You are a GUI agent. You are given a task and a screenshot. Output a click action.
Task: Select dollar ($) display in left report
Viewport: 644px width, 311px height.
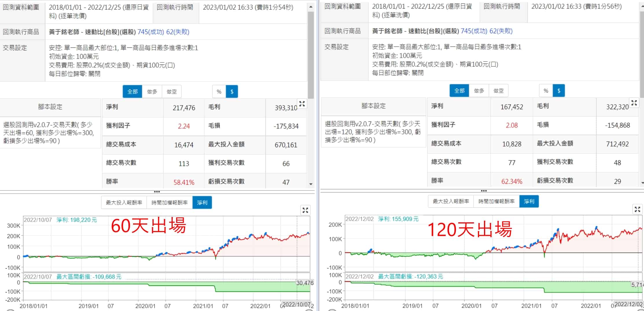coord(232,92)
